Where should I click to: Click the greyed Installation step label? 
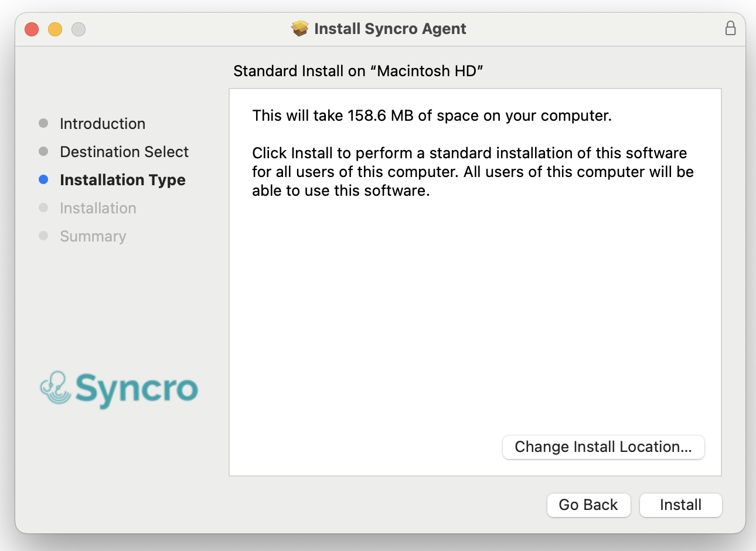tap(98, 208)
